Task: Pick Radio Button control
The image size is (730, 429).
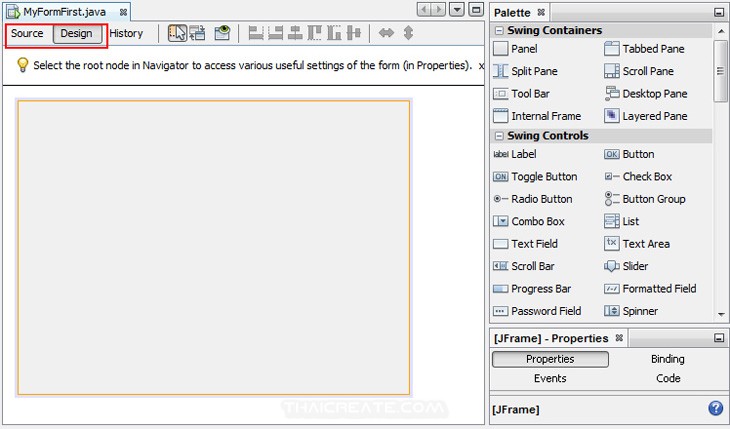Action: pos(533,199)
